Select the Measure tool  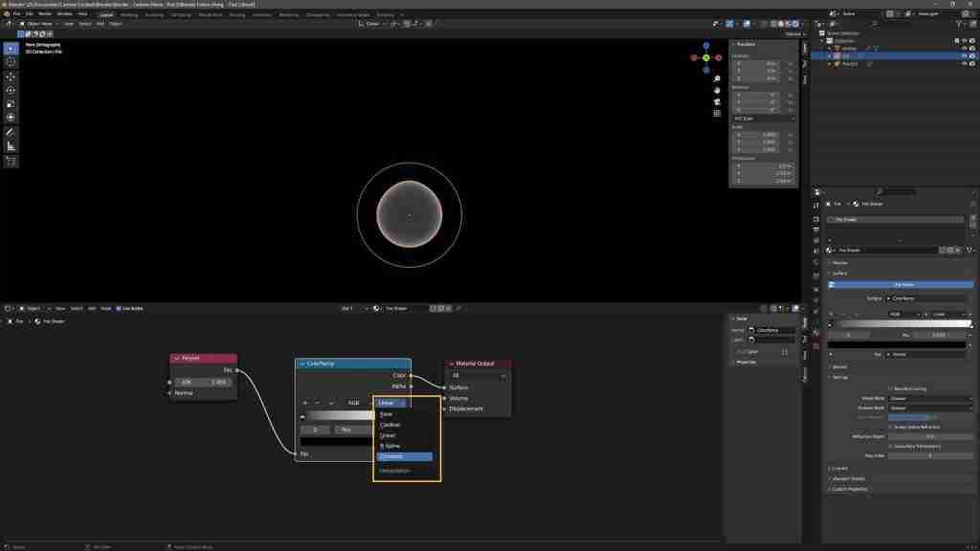click(x=11, y=146)
